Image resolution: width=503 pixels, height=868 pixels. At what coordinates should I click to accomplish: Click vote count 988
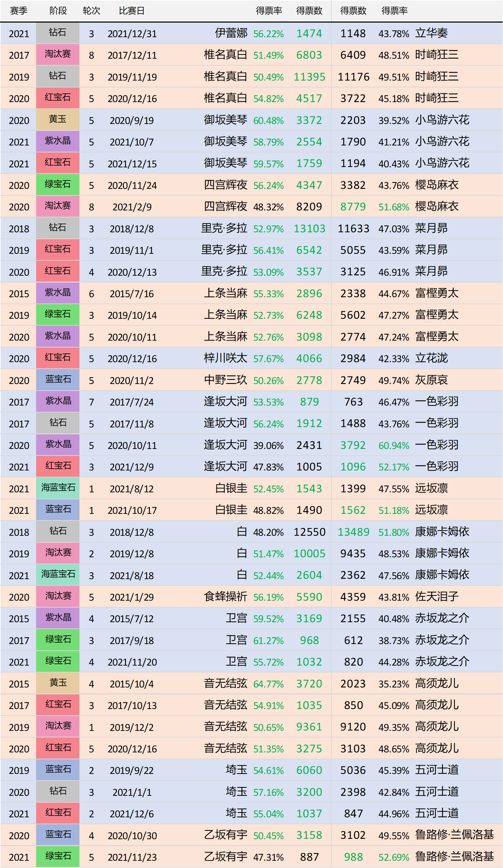tap(353, 857)
